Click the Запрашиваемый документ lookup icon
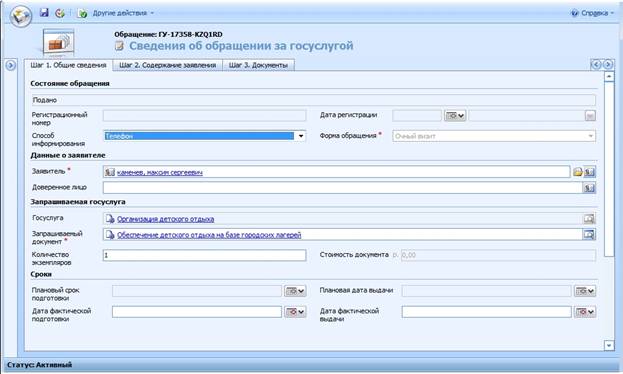The image size is (623, 374). 589,234
